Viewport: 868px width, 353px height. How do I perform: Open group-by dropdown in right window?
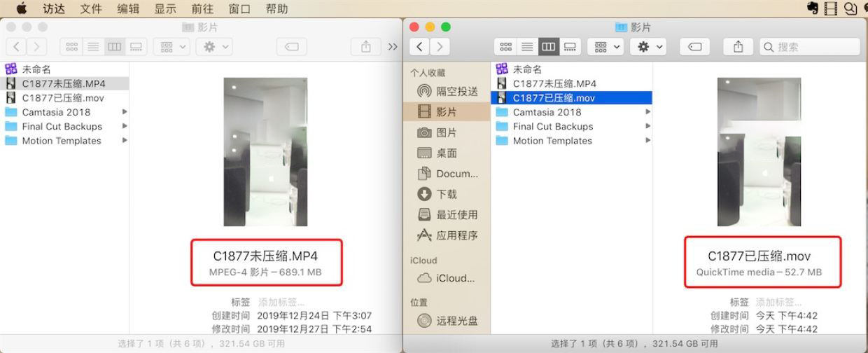(605, 47)
